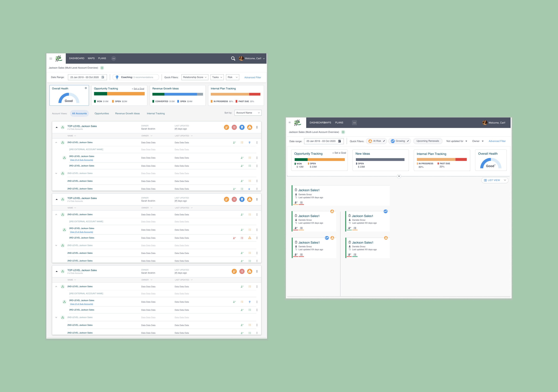Image resolution: width=558 pixels, height=392 pixels.
Task: Click the Overall Health info icon
Action: point(86,88)
